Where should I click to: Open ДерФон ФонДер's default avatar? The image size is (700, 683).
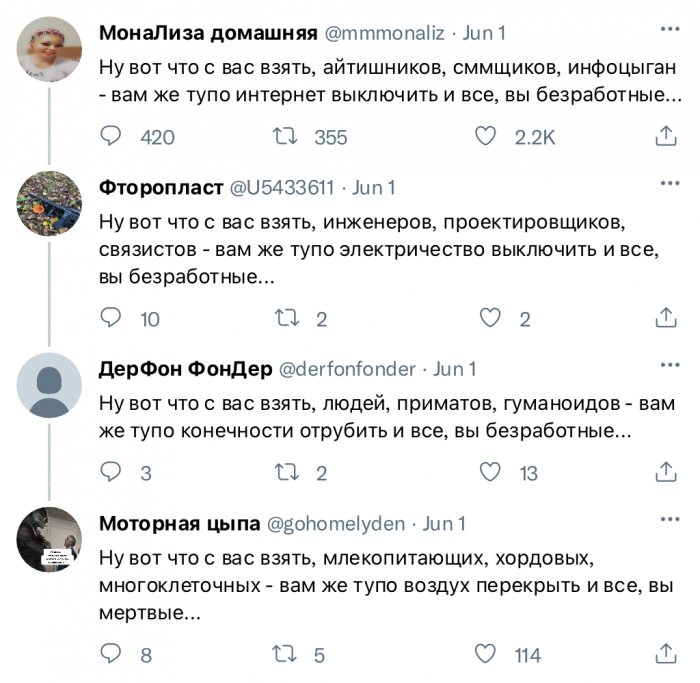pos(49,385)
